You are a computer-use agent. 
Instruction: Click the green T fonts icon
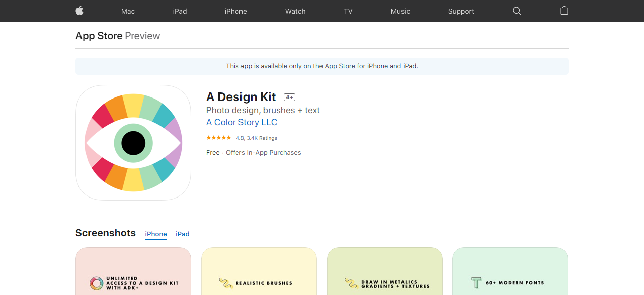[476, 283]
